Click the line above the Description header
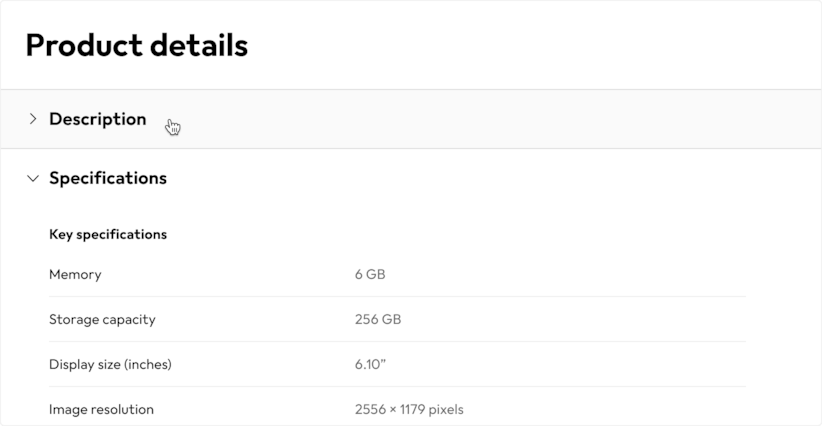 click(411, 90)
